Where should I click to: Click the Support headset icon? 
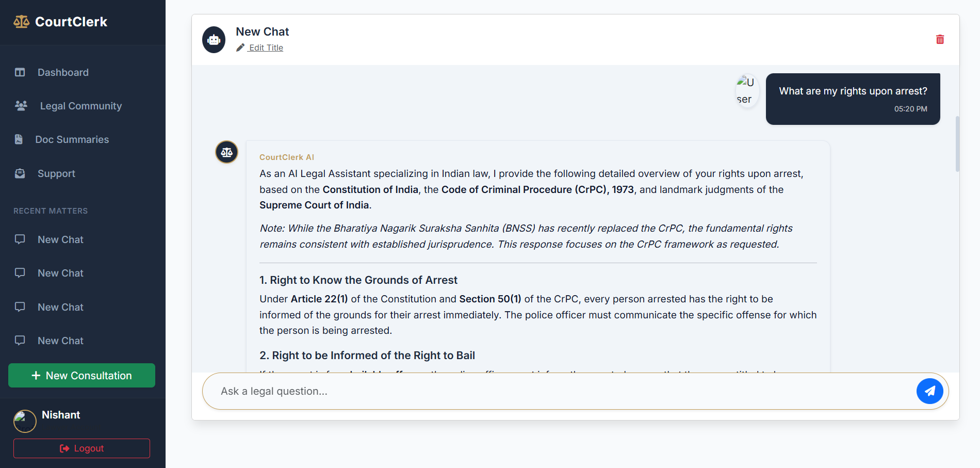pos(20,173)
